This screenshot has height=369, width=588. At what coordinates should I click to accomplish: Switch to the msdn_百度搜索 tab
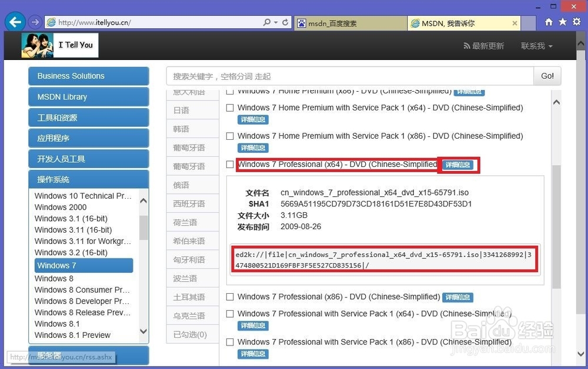(350, 24)
